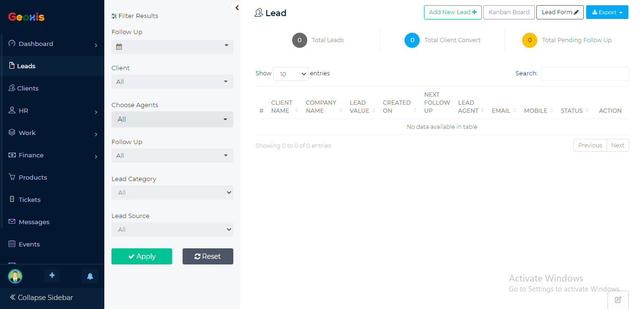Viewport: 644px width, 309px height.
Task: Open Clients in the sidebar
Action: [28, 89]
